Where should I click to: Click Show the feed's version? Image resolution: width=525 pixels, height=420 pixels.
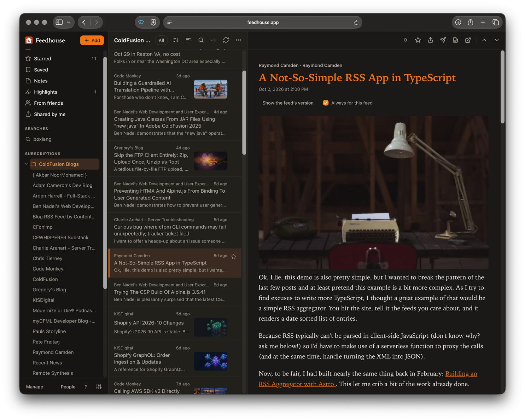[x=288, y=103]
